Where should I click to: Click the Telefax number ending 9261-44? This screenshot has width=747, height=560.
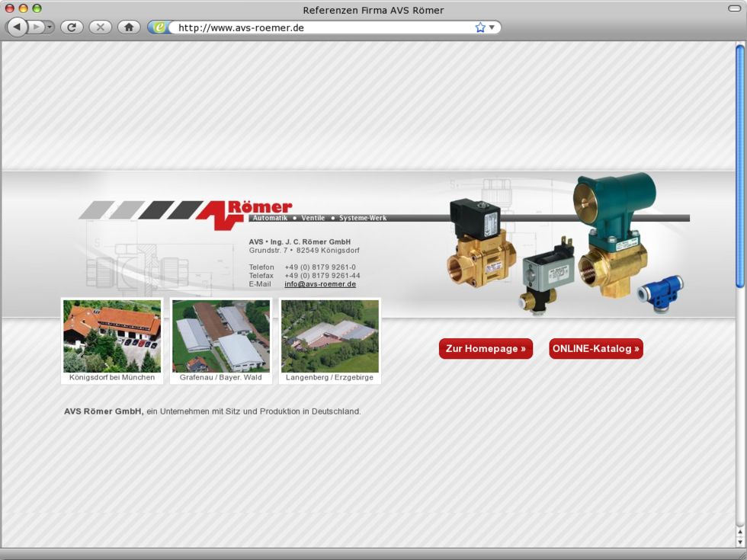(322, 276)
